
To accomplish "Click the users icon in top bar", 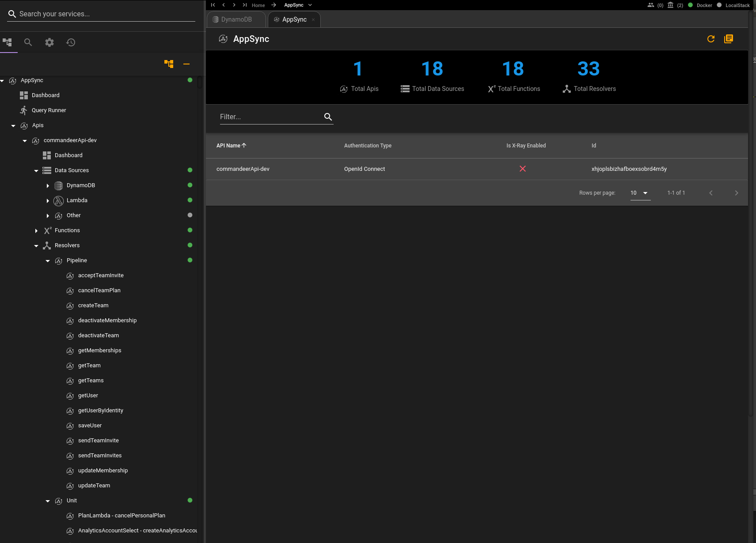I will pos(651,5).
